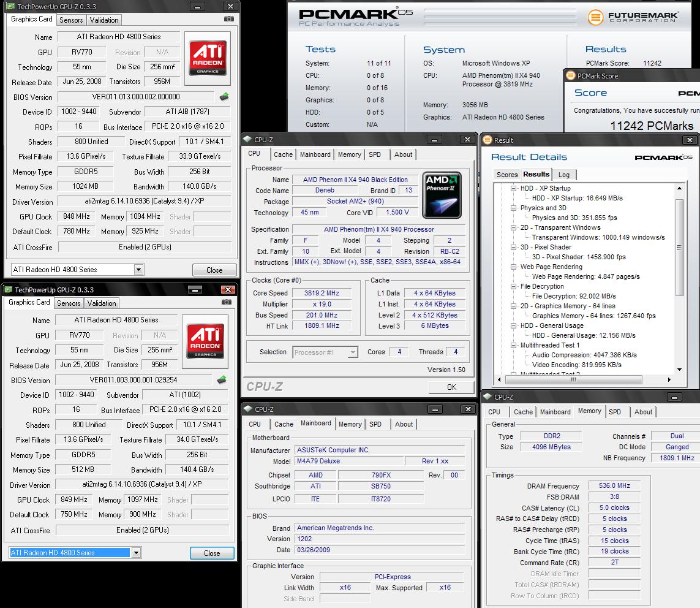Click CPU-Z title icon in Mainboard window
Screen dimensions: 700x608
click(x=248, y=409)
